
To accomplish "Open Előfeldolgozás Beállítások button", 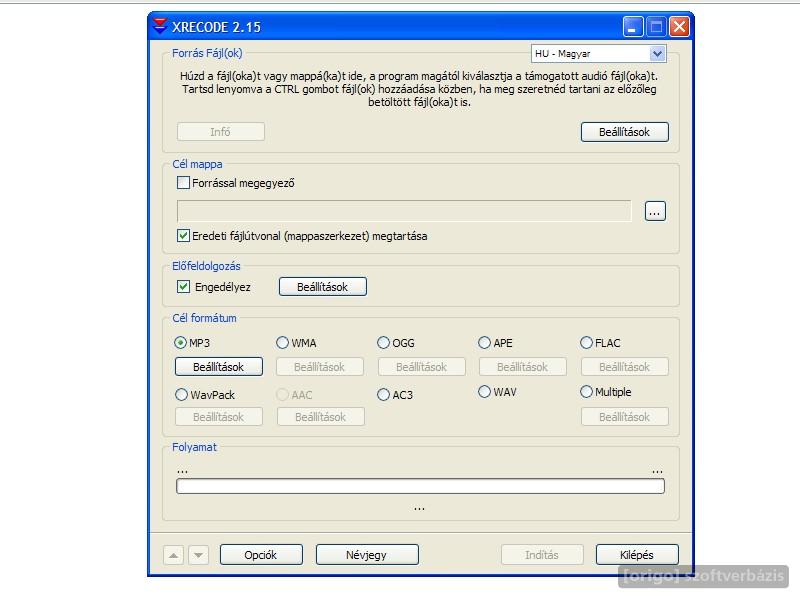I will point(322,287).
